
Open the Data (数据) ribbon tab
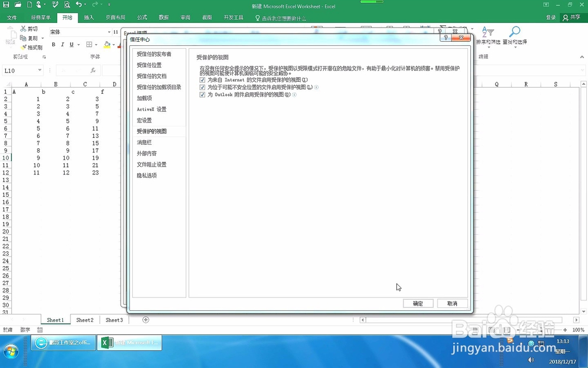[x=163, y=18]
